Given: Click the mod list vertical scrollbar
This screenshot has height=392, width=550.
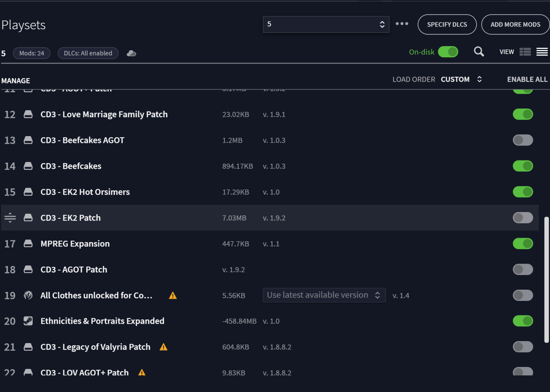Looking at the screenshot, I should click(x=546, y=279).
